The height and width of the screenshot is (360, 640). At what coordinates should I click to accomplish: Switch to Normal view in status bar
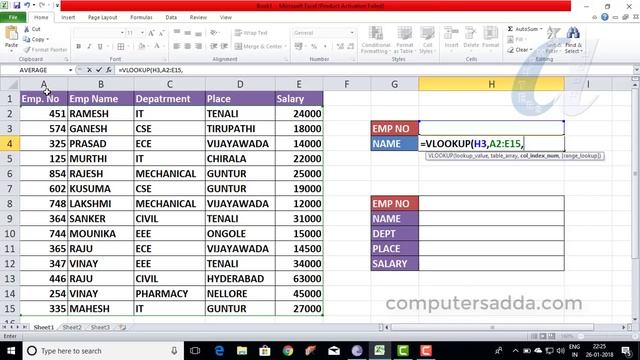[533, 336]
